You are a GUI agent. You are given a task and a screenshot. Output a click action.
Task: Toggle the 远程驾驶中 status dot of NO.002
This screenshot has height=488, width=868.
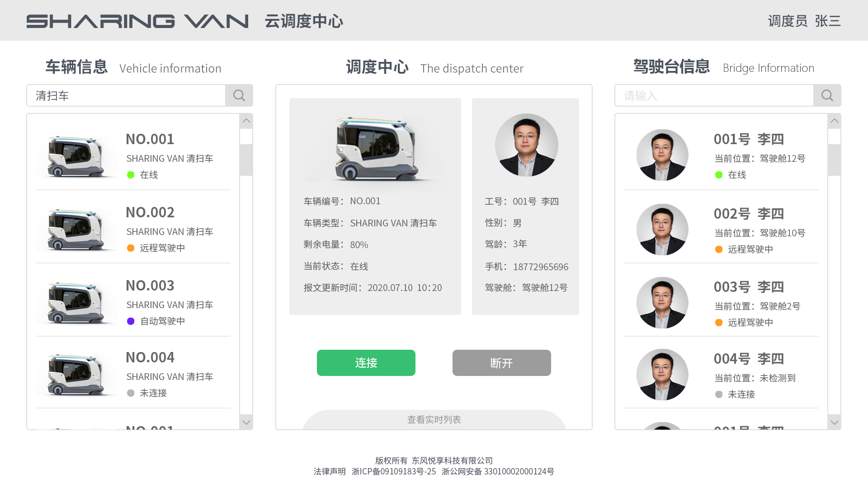[131, 248]
